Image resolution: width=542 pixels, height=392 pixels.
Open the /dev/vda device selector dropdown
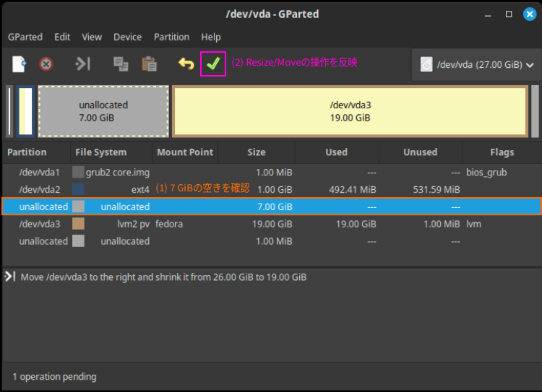pyautogui.click(x=476, y=64)
